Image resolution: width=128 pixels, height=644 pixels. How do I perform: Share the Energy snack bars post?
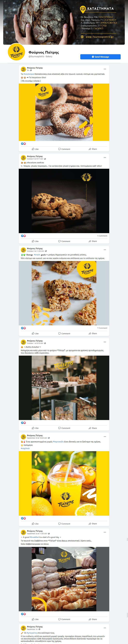[x=93, y=333]
